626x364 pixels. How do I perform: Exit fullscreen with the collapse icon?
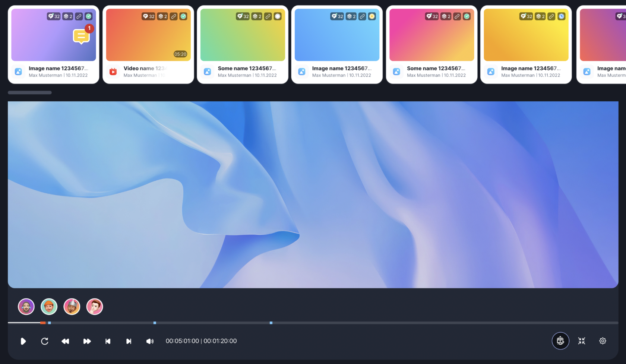pyautogui.click(x=581, y=341)
